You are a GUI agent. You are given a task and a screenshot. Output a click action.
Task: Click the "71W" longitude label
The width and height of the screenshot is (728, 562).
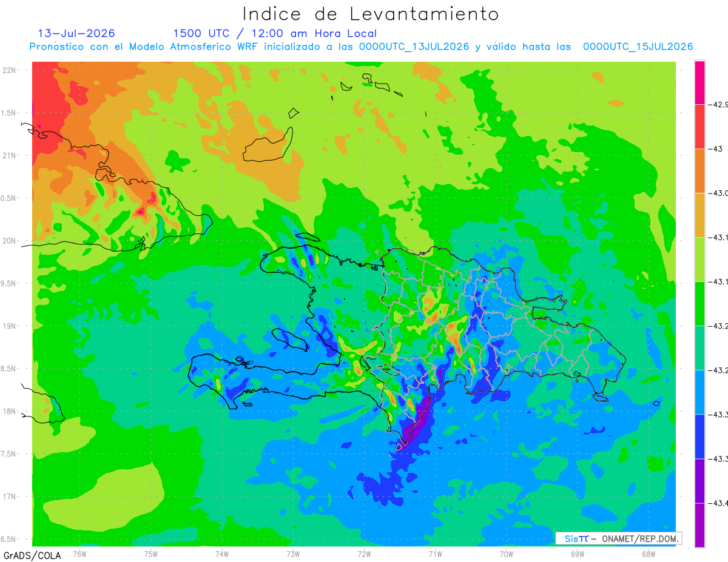pos(435,554)
